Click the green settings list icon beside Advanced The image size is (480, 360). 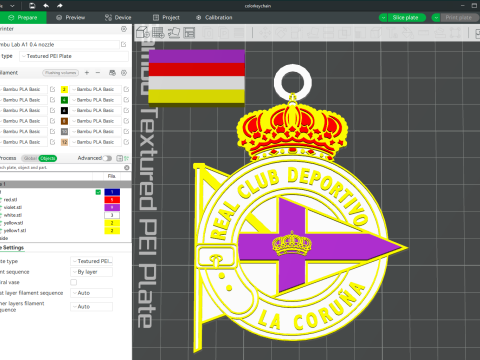[x=126, y=158]
